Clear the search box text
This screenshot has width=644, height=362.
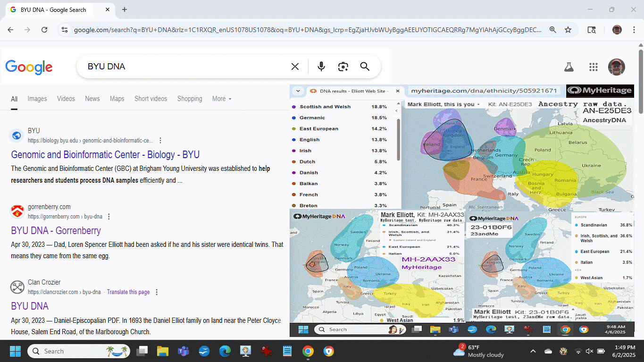click(295, 67)
